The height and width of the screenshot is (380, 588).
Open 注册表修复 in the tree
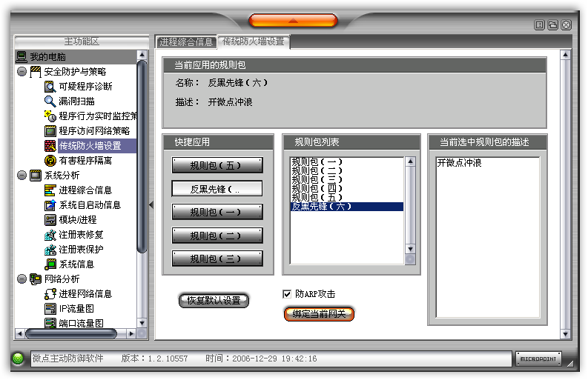pos(81,235)
